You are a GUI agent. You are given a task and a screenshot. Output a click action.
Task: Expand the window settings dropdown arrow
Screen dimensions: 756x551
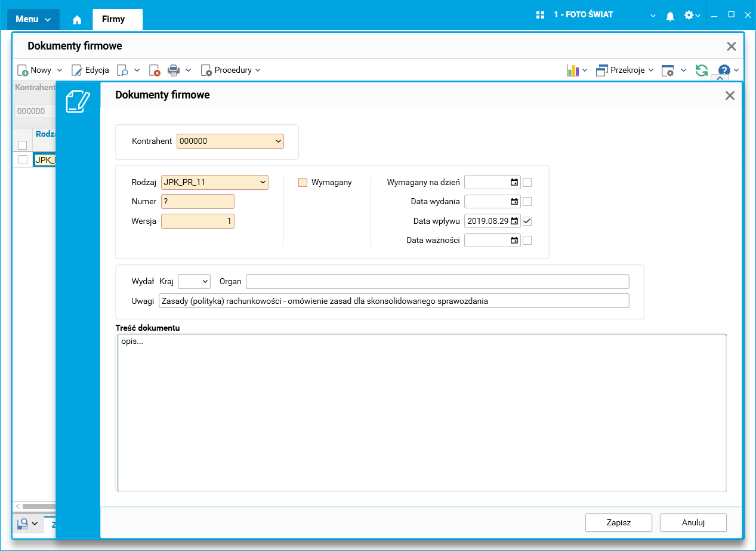pyautogui.click(x=683, y=70)
